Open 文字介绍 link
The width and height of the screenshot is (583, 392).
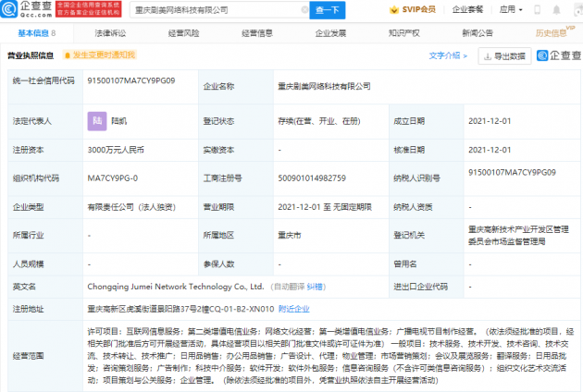tap(448, 55)
